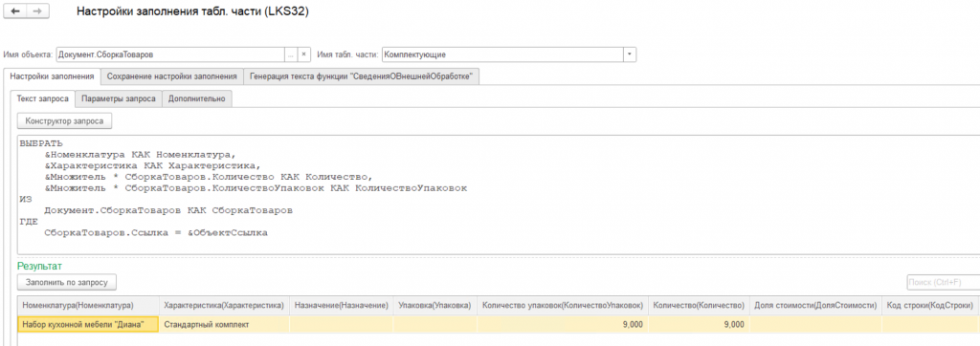The width and height of the screenshot is (980, 346).
Task: Click inside the Имя объекта input field
Action: pyautogui.click(x=170, y=54)
